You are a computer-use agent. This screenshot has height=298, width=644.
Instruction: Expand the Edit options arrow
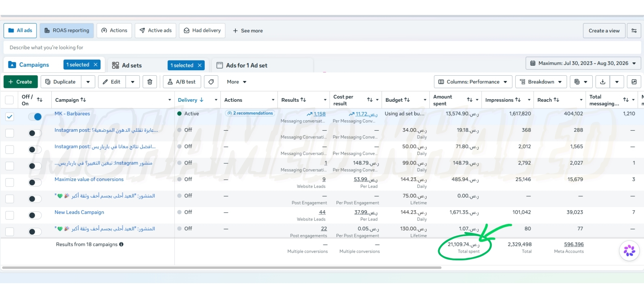(x=133, y=82)
